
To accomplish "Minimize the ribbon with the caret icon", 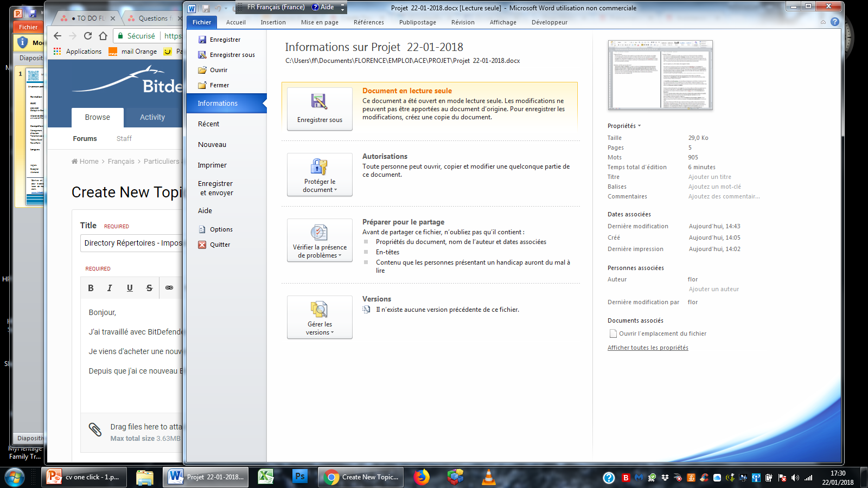I will coord(823,22).
